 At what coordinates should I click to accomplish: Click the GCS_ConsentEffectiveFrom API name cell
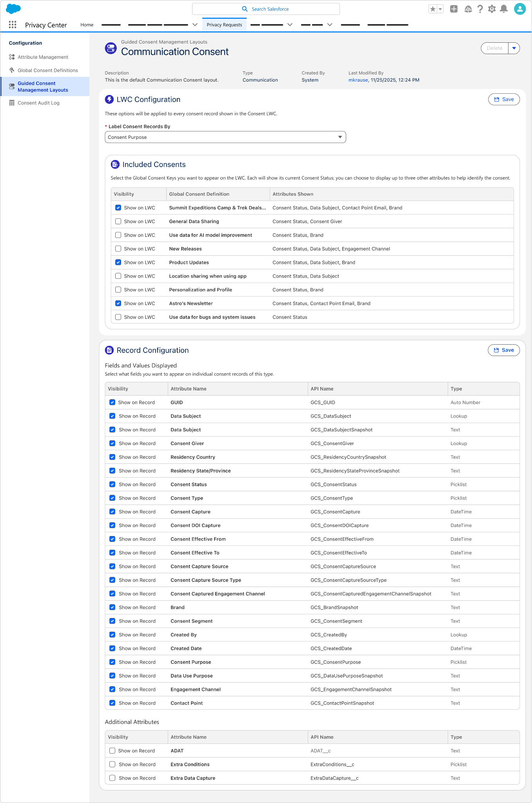coord(342,539)
